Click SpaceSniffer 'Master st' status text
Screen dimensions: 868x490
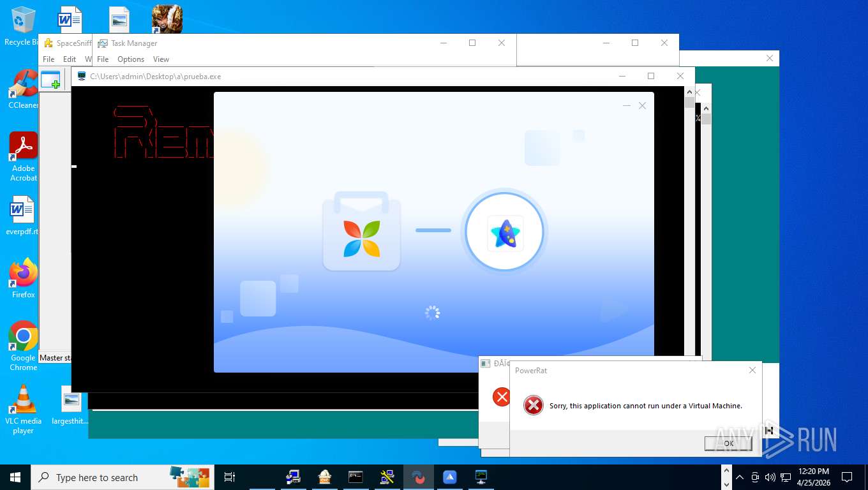pyautogui.click(x=56, y=358)
